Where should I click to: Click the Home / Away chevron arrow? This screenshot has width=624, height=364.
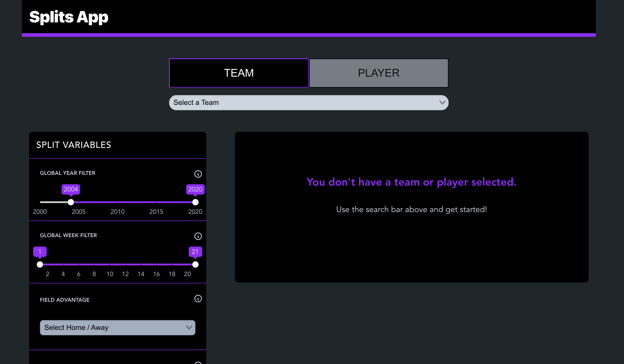point(189,327)
